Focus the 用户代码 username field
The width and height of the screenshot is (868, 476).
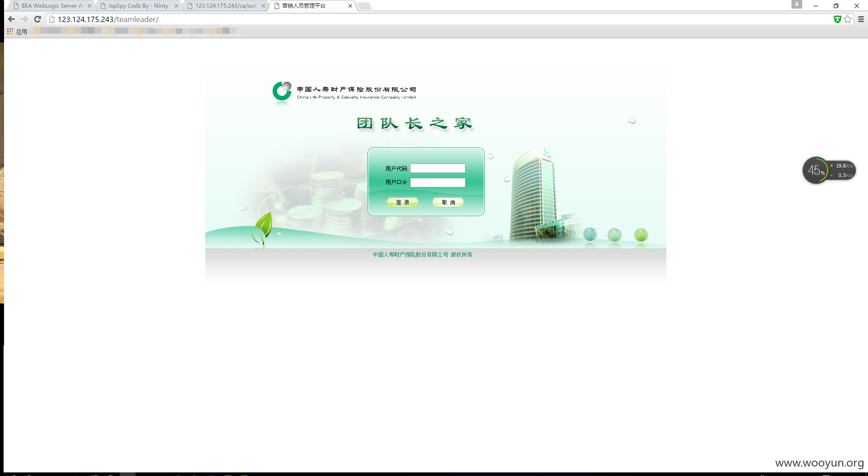click(438, 168)
